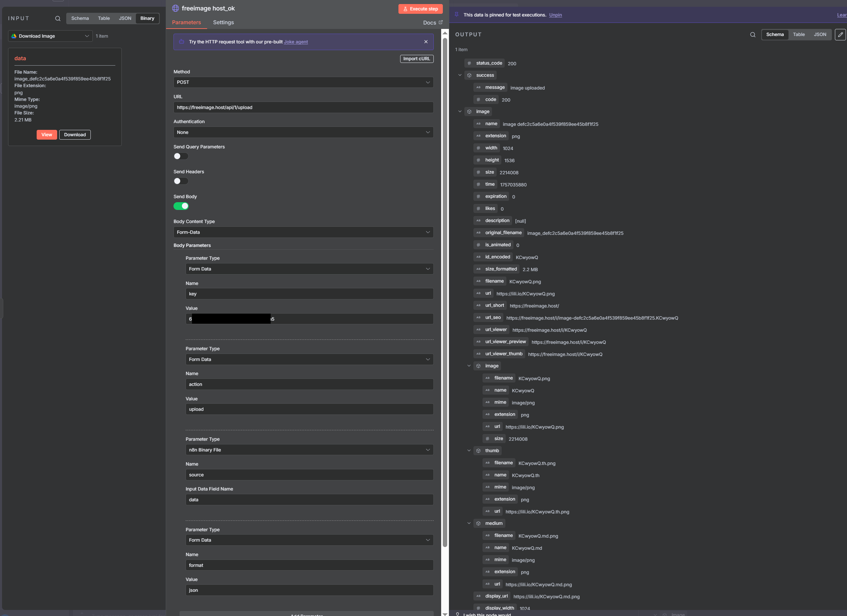Screen dimensions: 847x616
Task: Open the Method POST dropdown
Action: [x=303, y=82]
